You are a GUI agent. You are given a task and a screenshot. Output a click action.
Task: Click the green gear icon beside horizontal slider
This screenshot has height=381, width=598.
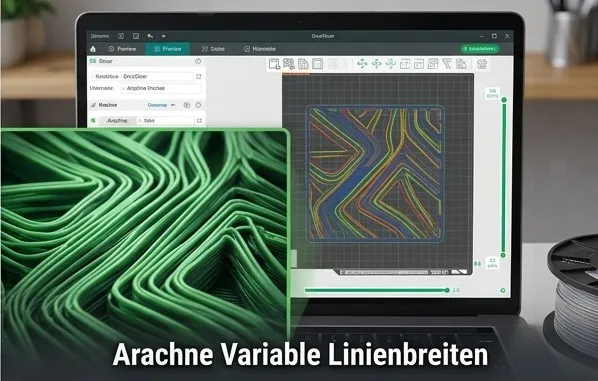coord(503,290)
